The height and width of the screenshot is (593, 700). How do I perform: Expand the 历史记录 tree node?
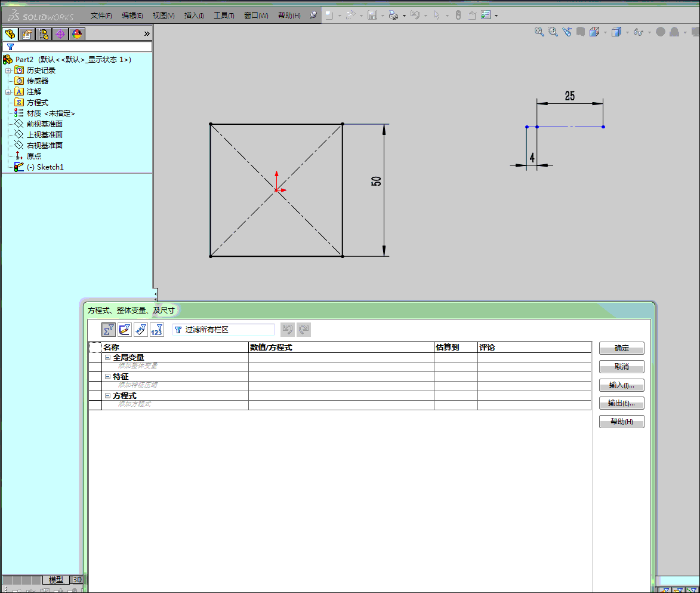(x=8, y=70)
